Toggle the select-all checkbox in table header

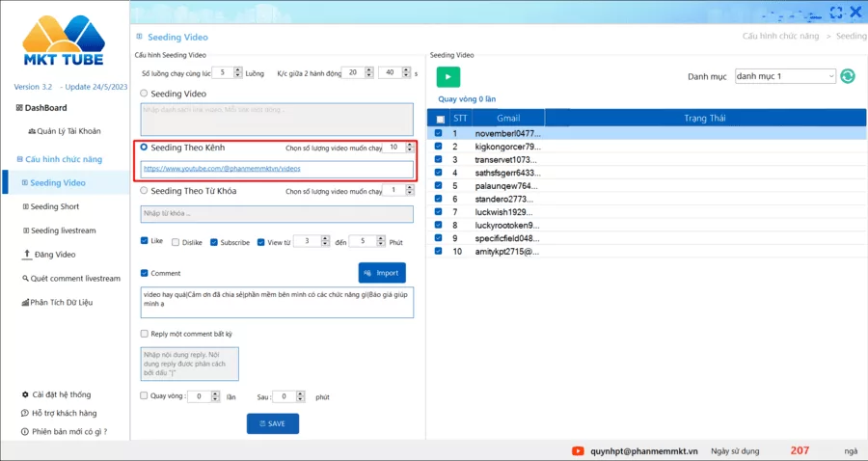[x=440, y=119]
